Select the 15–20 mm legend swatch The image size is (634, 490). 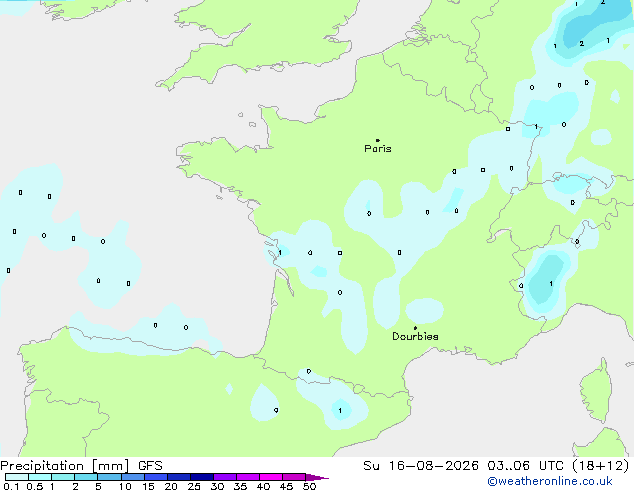point(156,477)
